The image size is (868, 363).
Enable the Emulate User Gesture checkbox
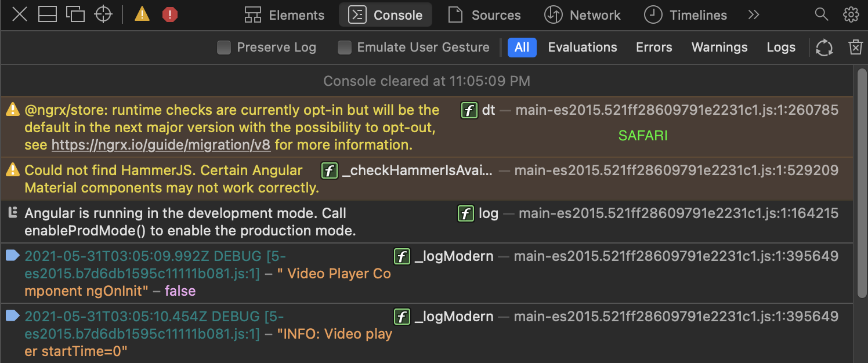(345, 47)
